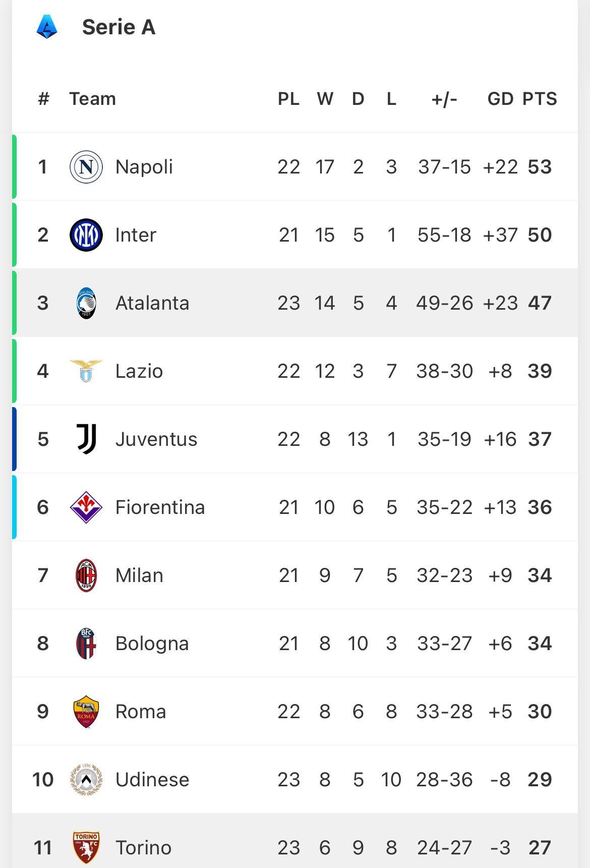The image size is (590, 868).
Task: Tap the Torino bull crest
Action: pyautogui.click(x=86, y=848)
